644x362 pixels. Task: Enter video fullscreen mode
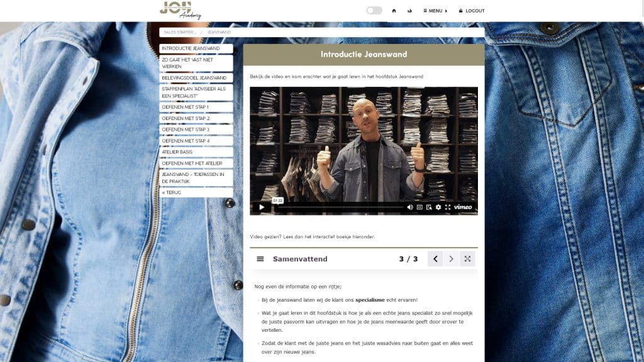click(x=448, y=207)
